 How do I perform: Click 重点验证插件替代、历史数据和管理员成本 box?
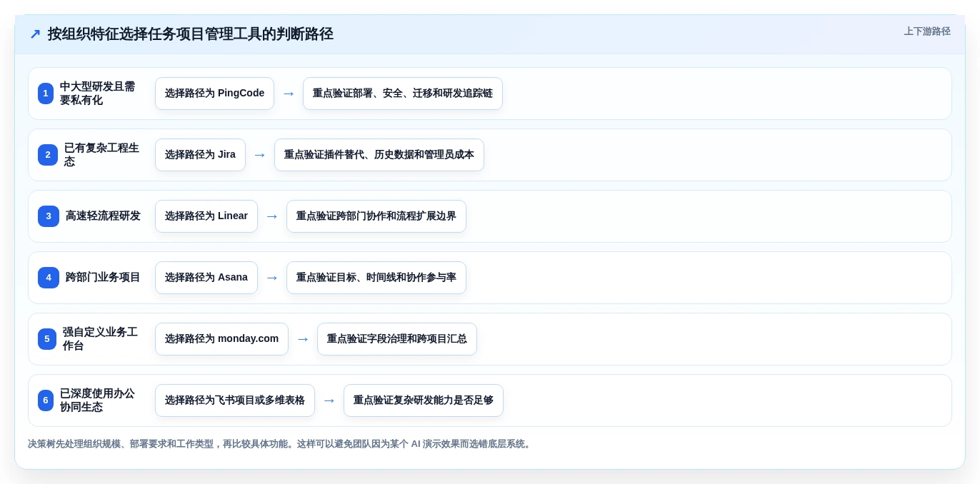pyautogui.click(x=379, y=155)
